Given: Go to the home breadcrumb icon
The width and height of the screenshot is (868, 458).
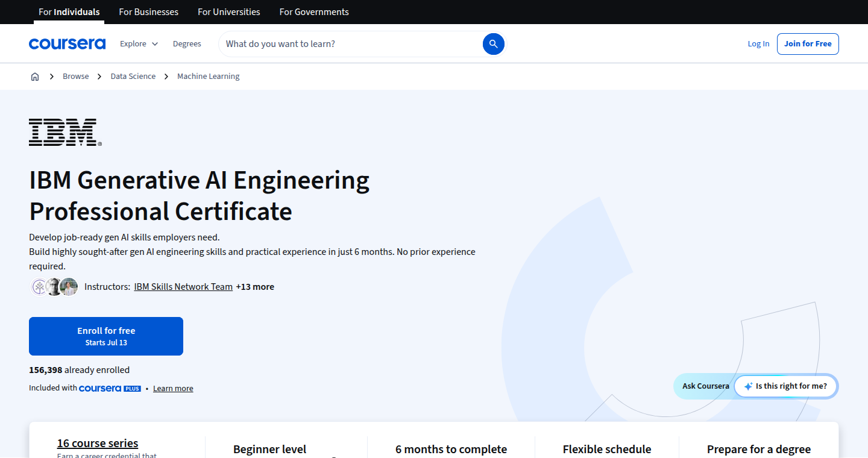Looking at the screenshot, I should (x=35, y=77).
